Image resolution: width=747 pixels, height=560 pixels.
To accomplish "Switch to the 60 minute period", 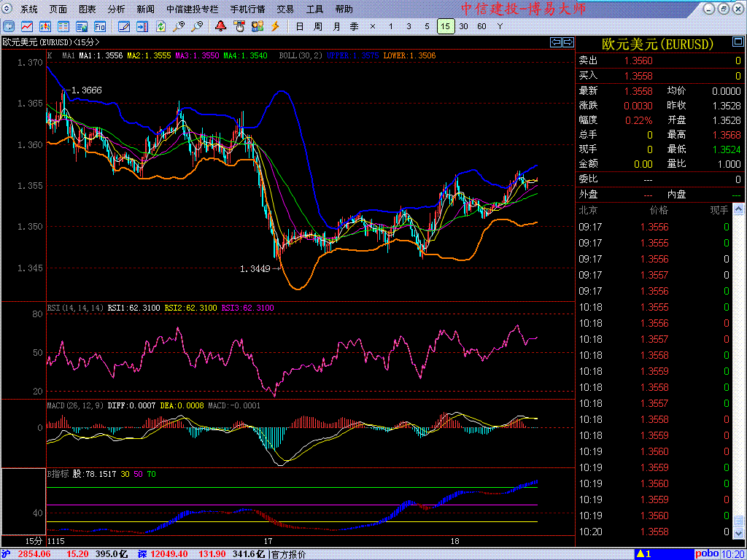I will pos(481,27).
